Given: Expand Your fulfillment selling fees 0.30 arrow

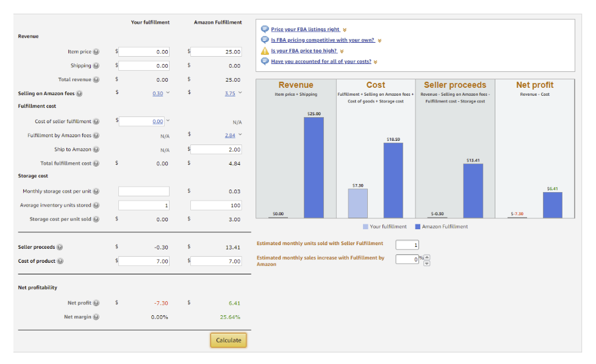Looking at the screenshot, I should (168, 93).
